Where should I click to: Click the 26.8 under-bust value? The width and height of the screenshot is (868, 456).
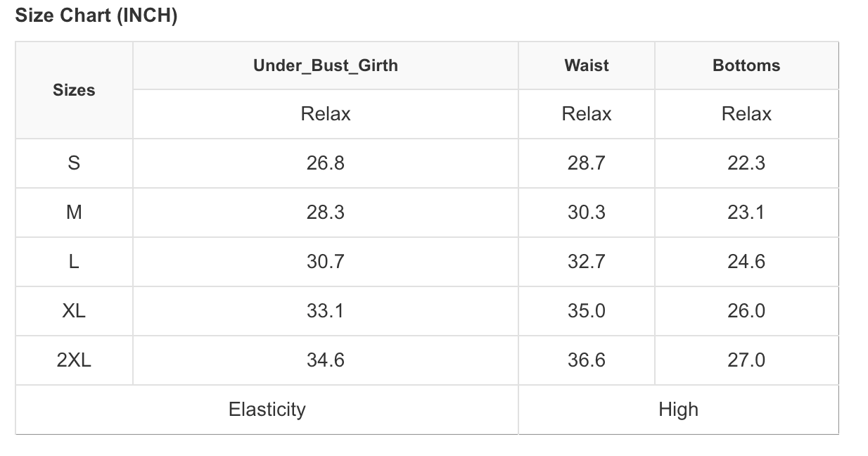tap(325, 163)
